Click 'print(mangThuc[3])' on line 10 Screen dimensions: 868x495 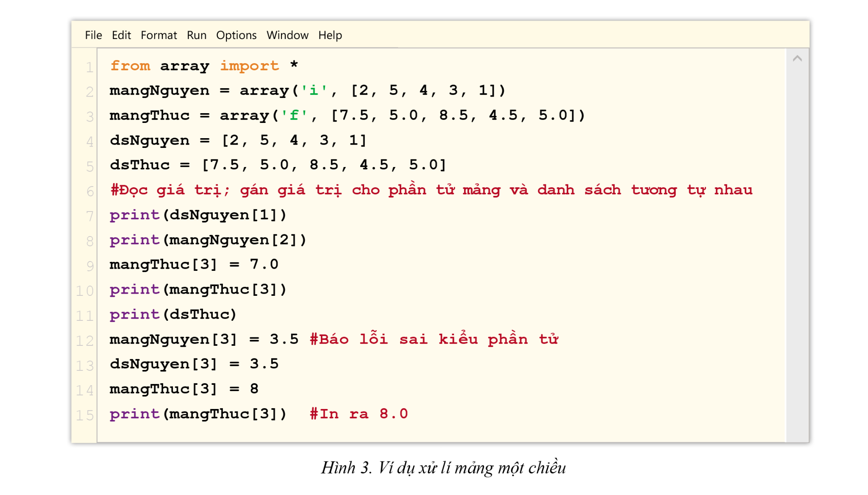pyautogui.click(x=198, y=289)
